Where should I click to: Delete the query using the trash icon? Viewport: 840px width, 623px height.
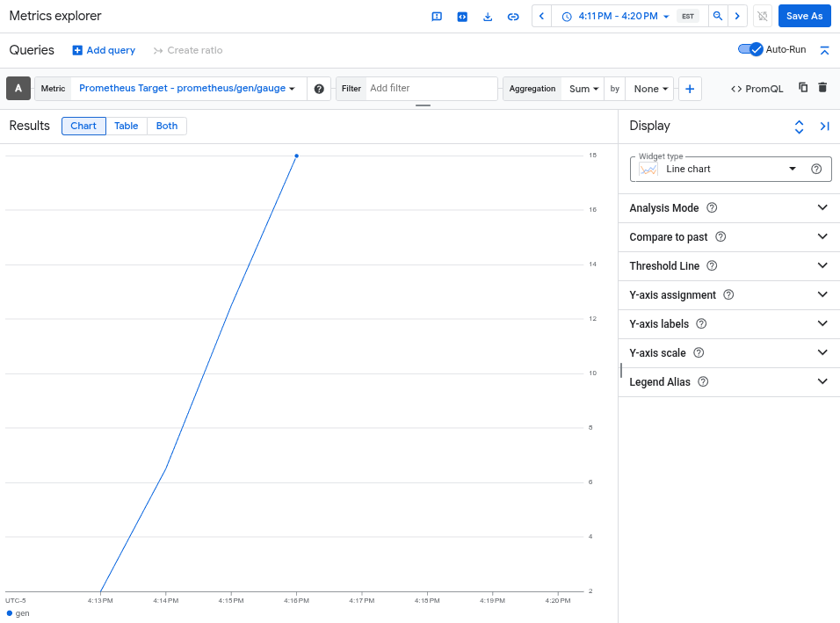coord(824,88)
